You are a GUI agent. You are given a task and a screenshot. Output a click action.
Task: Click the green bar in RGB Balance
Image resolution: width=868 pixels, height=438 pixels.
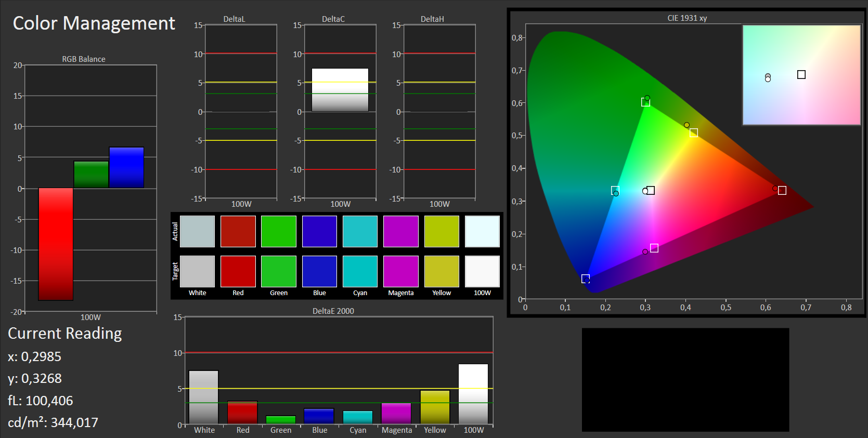click(x=91, y=175)
